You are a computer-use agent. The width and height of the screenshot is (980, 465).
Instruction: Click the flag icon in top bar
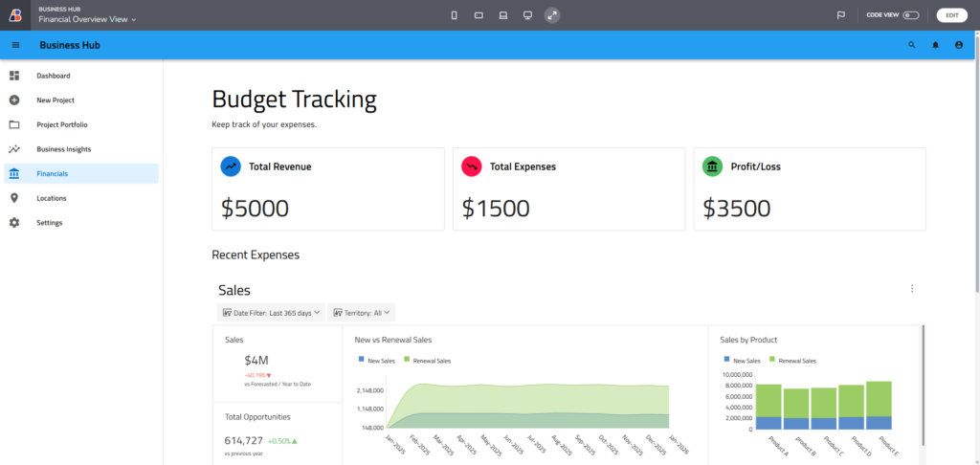[841, 15]
